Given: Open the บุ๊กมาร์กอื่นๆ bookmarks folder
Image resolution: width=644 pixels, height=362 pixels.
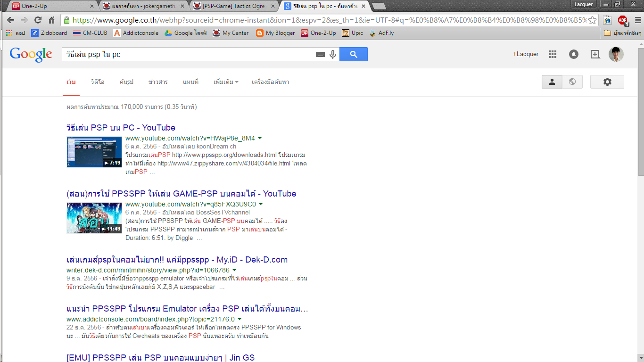Looking at the screenshot, I should 622,33.
